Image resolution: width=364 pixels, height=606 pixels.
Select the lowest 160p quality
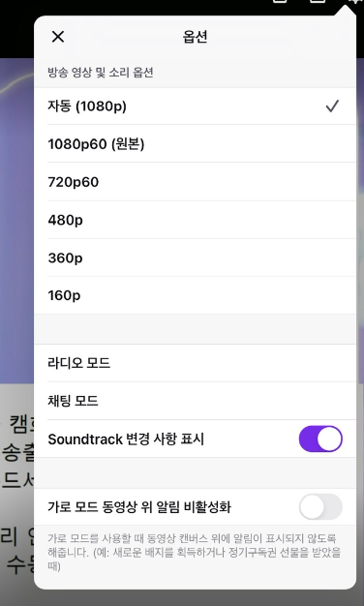[x=196, y=295]
